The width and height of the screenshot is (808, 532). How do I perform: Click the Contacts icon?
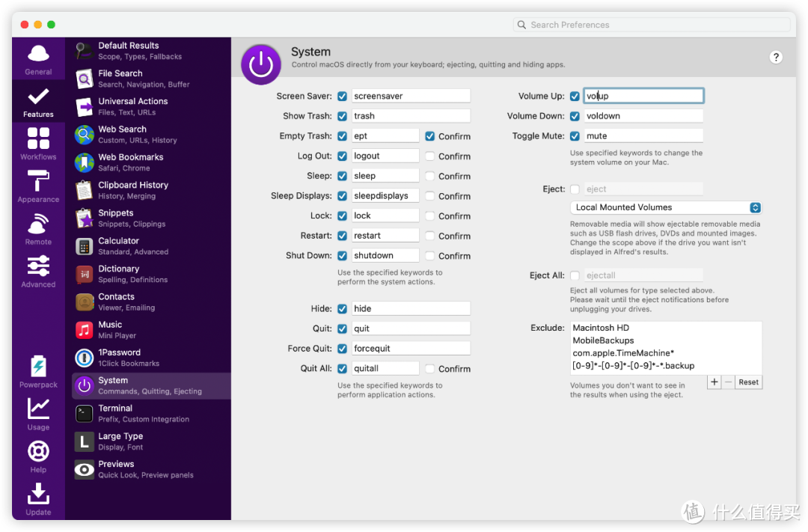(x=84, y=302)
